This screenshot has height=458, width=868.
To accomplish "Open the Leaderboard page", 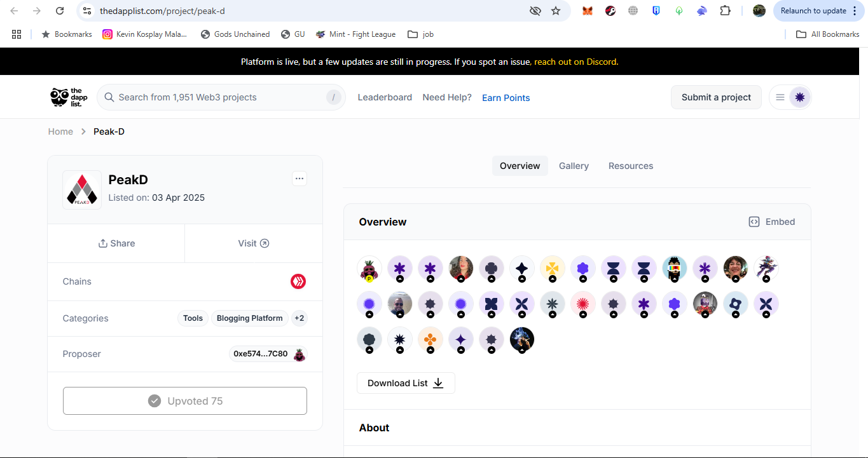I will pos(385,97).
